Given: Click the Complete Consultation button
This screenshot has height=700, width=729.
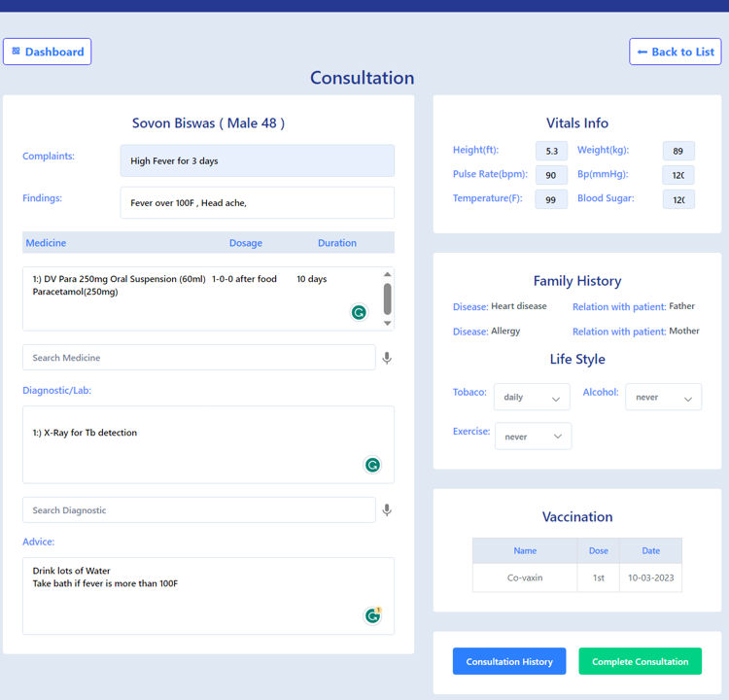Looking at the screenshot, I should point(641,661).
